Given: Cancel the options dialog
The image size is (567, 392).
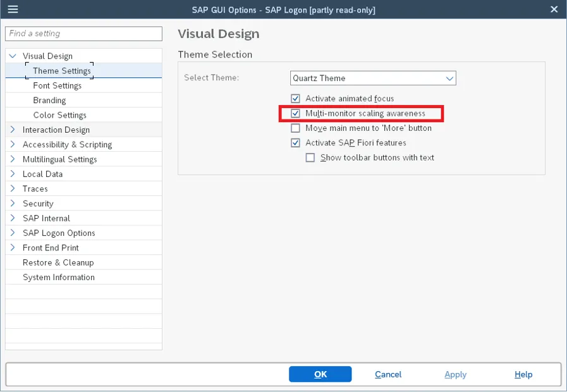Looking at the screenshot, I should [x=387, y=374].
